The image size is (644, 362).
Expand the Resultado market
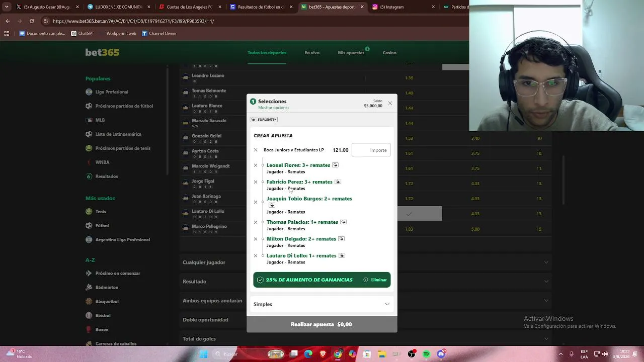(x=366, y=282)
